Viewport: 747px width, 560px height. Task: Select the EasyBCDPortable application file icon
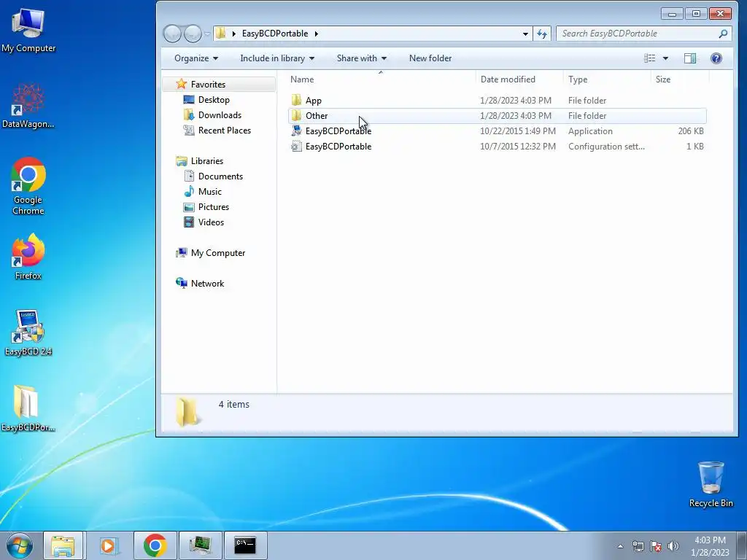pos(296,131)
